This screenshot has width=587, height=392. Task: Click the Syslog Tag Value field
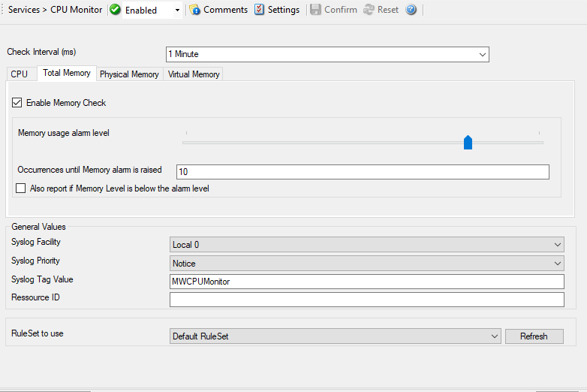tap(366, 282)
